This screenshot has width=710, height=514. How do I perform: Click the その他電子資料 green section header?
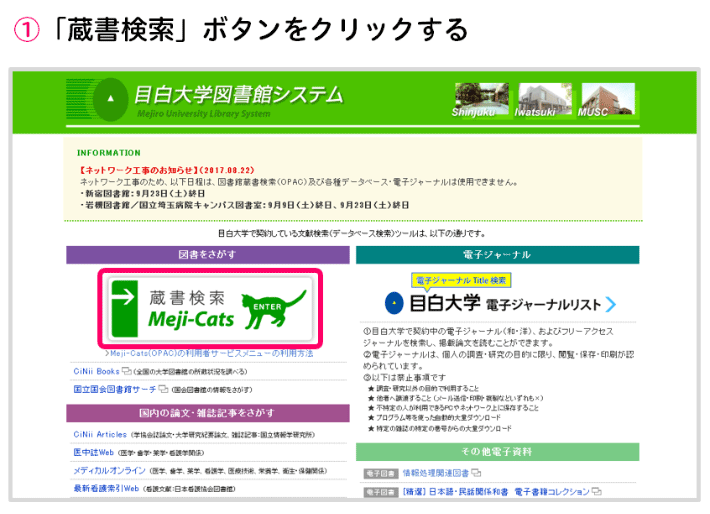pyautogui.click(x=498, y=452)
